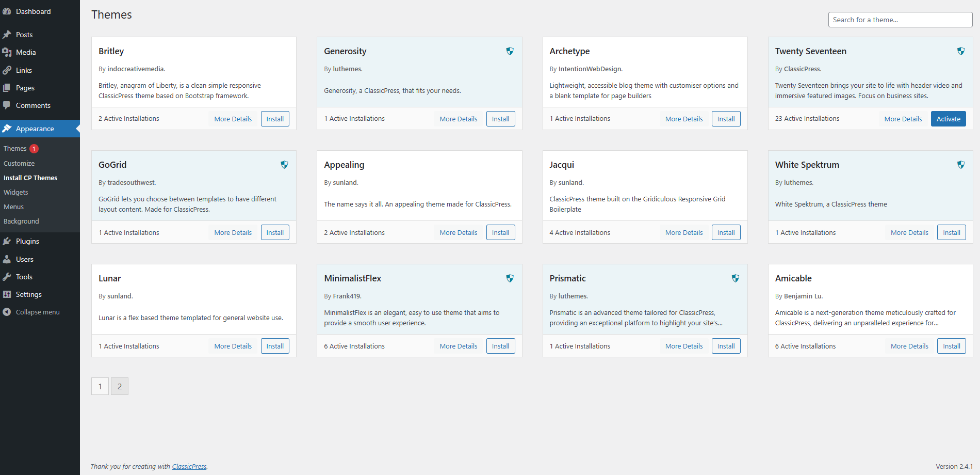View More Details for White Spektrum
Image resolution: width=980 pixels, height=475 pixels.
coord(909,232)
